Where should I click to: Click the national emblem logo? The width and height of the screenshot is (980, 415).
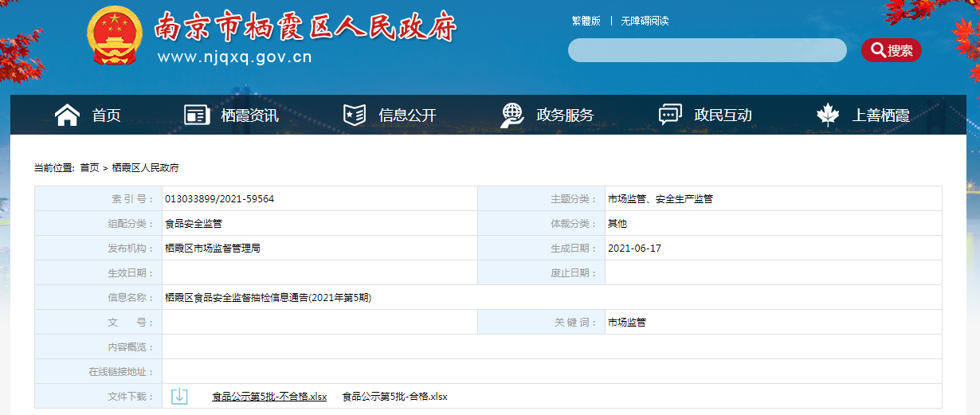[115, 36]
